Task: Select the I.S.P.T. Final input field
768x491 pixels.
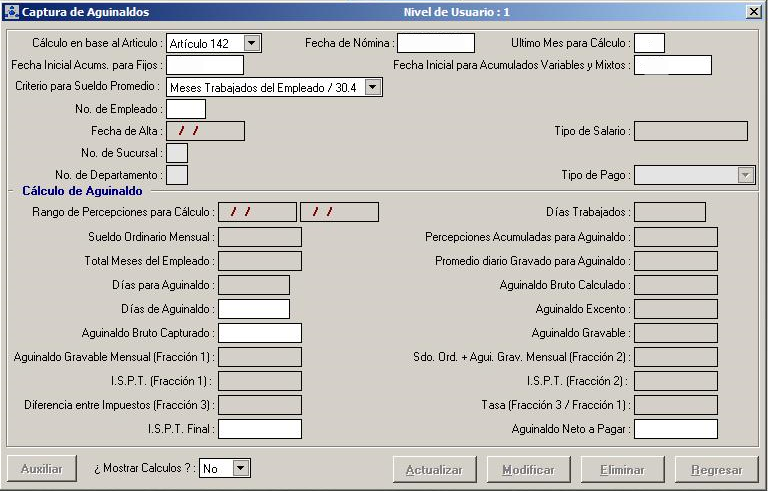Action: coord(260,429)
